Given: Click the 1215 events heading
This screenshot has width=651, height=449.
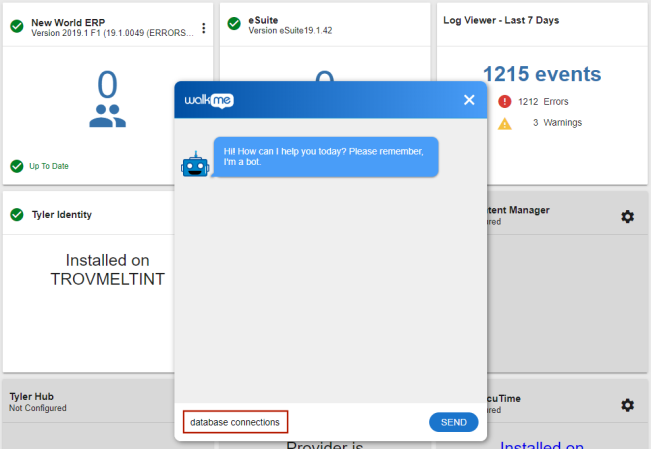Looking at the screenshot, I should coord(542,74).
